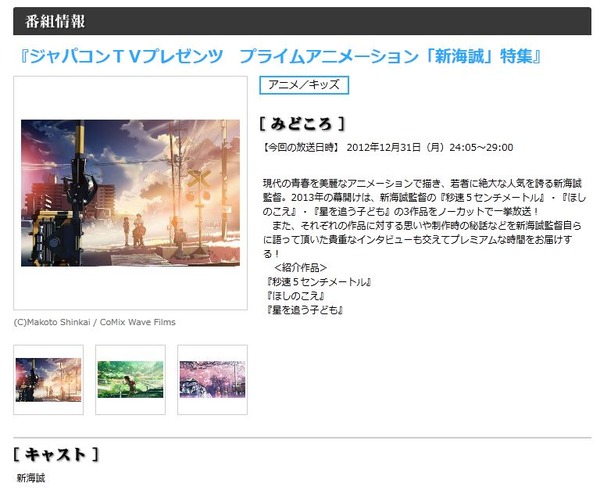Select the pink cherry blossom thumbnail
The height and width of the screenshot is (494, 600).
pyautogui.click(x=212, y=380)
